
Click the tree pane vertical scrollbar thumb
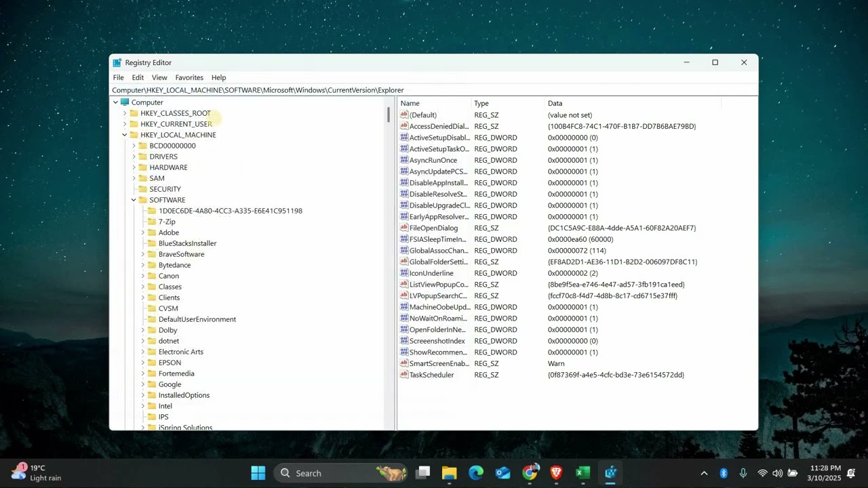389,115
